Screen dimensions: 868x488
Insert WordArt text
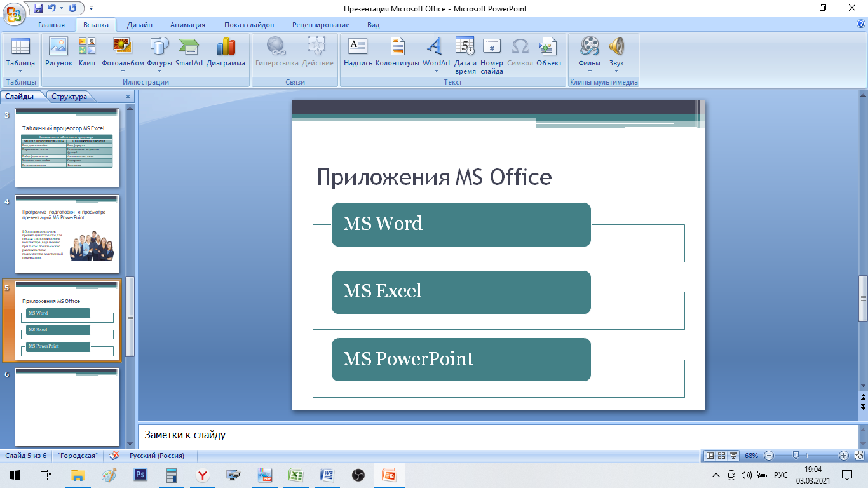pyautogui.click(x=436, y=52)
